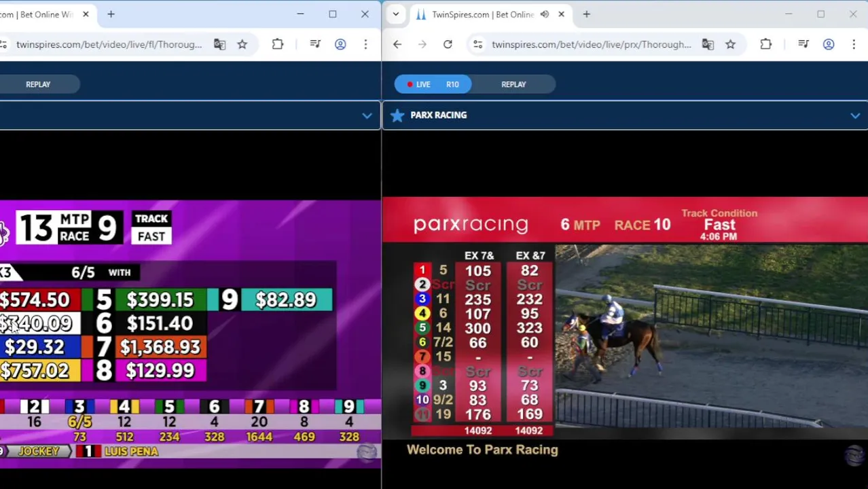Go back in right browser window
Image resolution: width=868 pixels, height=489 pixels.
(397, 44)
